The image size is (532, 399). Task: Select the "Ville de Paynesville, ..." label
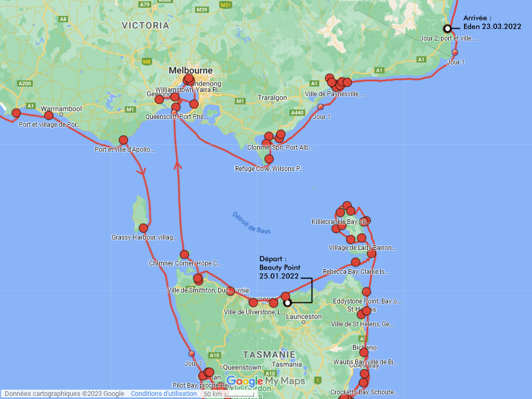click(335, 94)
